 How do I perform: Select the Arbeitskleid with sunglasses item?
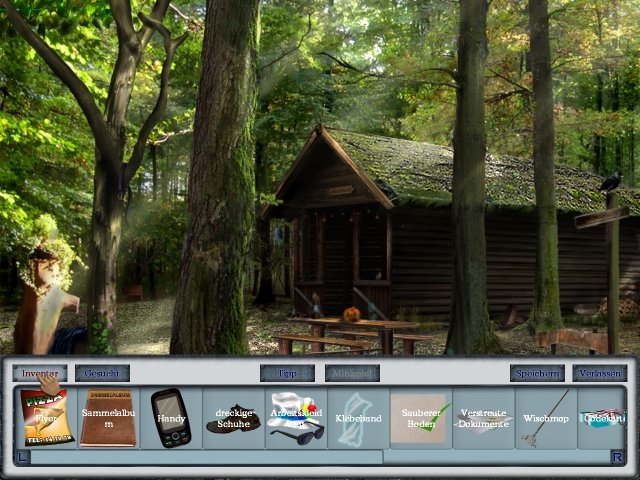coord(296,418)
